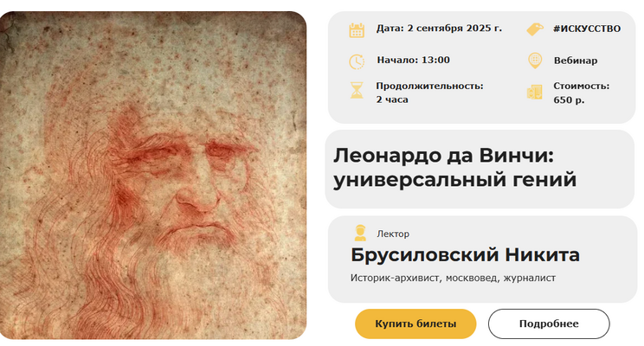The height and width of the screenshot is (346, 644).
Task: Click the hourglass duration icon
Action: [357, 90]
